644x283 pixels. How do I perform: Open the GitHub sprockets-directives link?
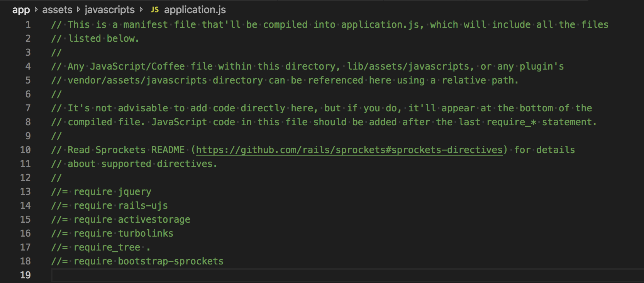[x=349, y=150]
